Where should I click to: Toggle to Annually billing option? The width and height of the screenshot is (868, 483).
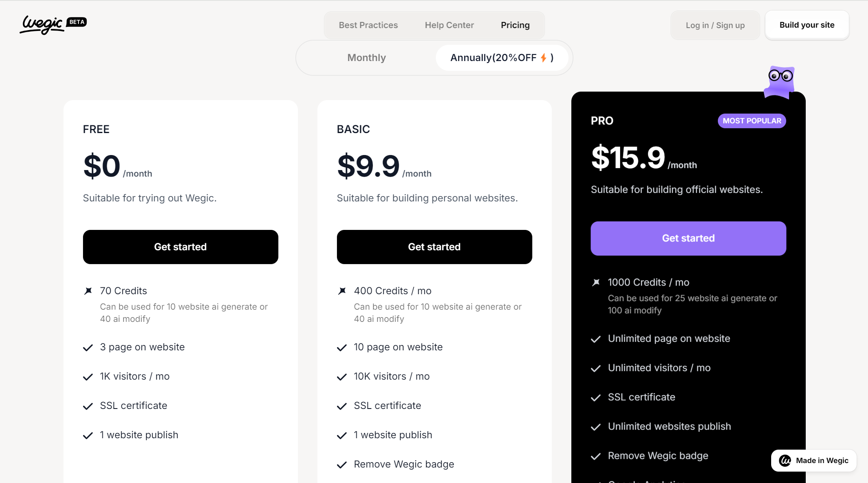click(502, 58)
